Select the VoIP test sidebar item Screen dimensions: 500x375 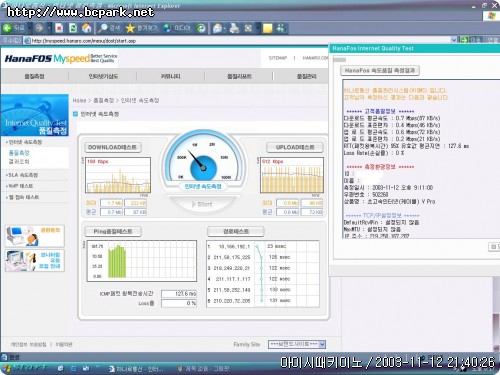(x=20, y=186)
